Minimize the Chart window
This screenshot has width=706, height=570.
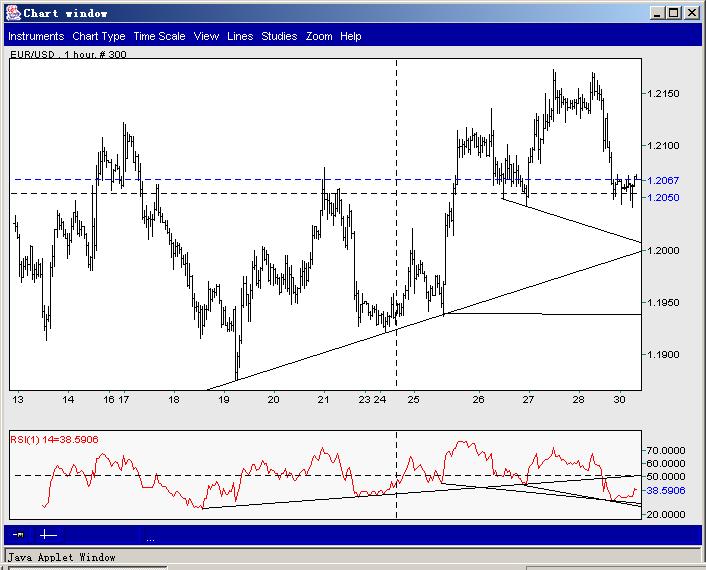(657, 13)
